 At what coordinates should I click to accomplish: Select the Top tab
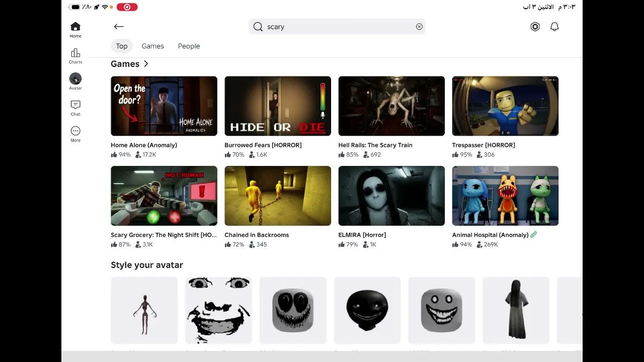122,46
